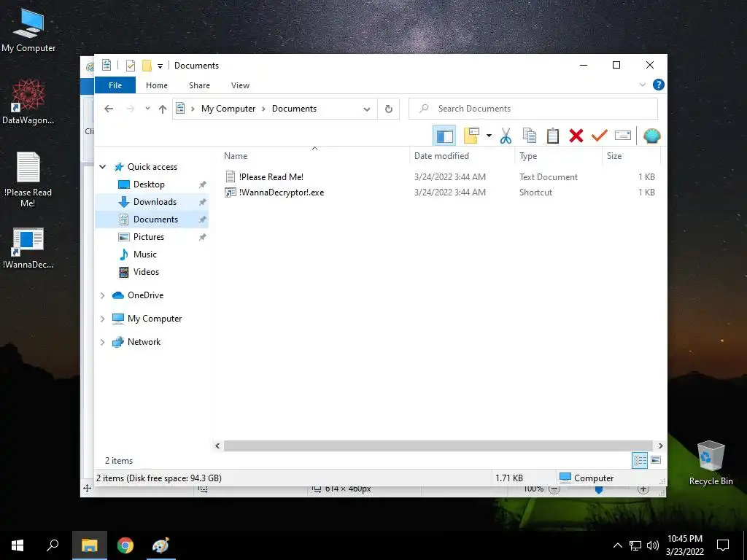Open the recent locations dropdown arrow

coord(147,109)
